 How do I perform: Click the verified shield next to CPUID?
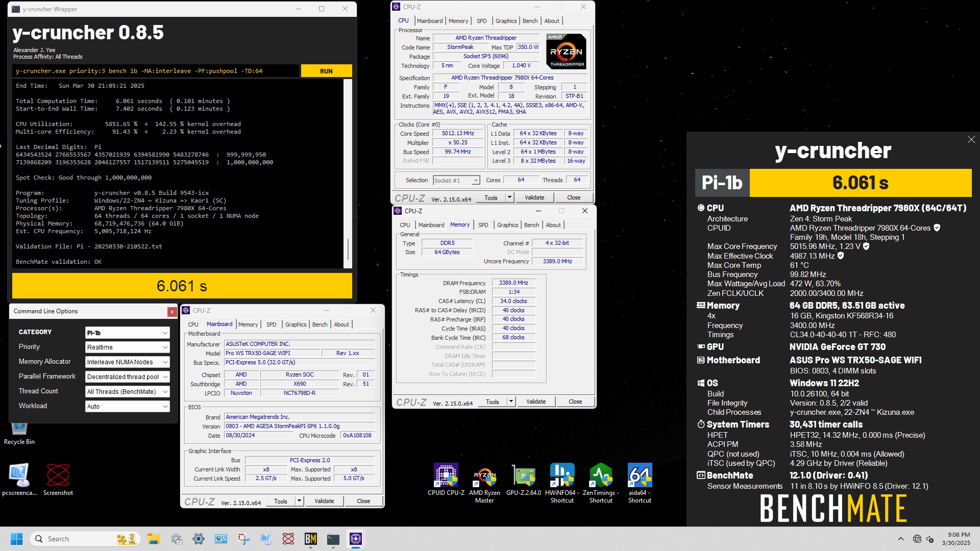(x=937, y=228)
